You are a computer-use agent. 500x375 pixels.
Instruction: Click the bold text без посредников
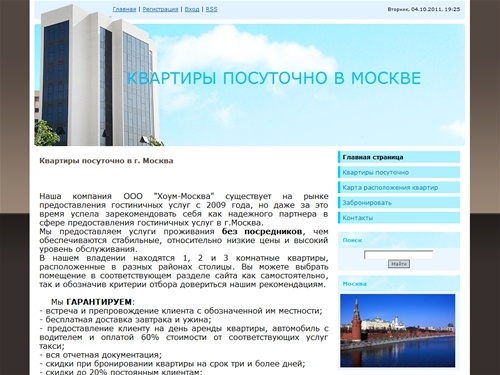[x=262, y=231]
